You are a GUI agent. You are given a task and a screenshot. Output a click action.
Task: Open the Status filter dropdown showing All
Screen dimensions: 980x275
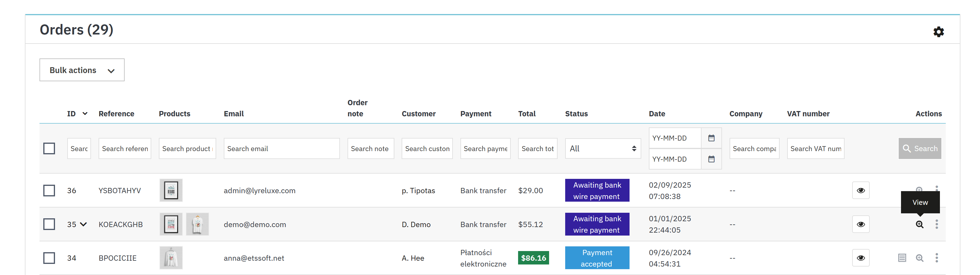[x=603, y=148]
